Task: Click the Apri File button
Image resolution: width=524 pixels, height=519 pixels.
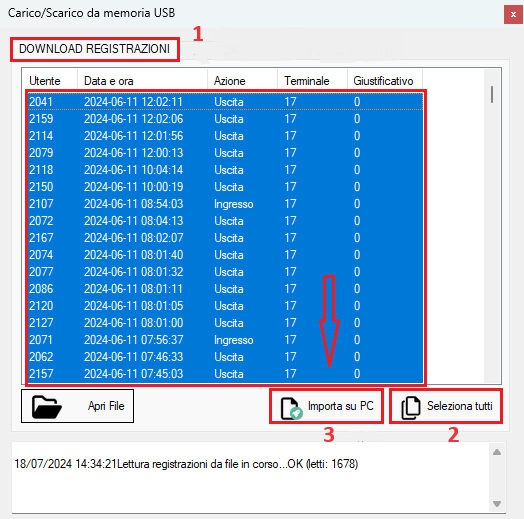Action: pyautogui.click(x=78, y=406)
